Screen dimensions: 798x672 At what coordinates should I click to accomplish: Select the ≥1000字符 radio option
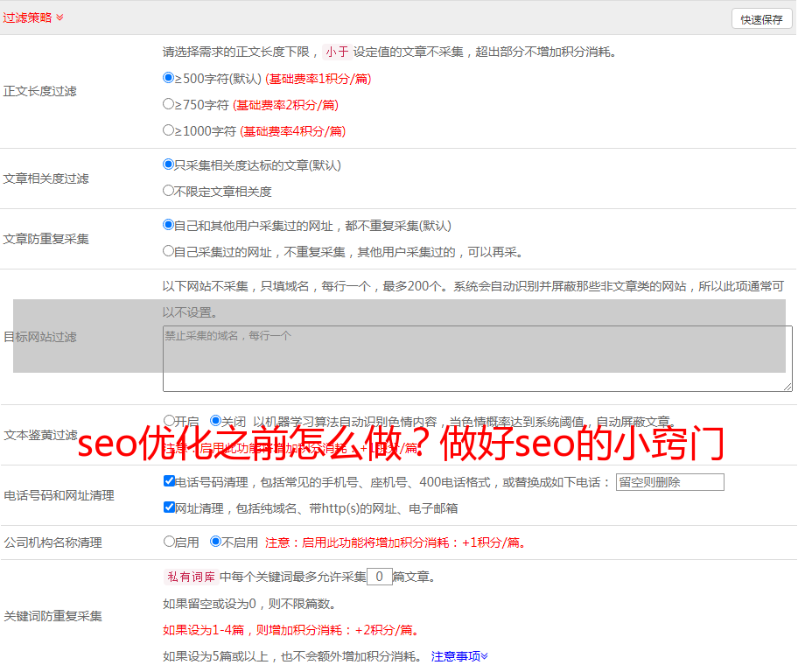pos(168,130)
